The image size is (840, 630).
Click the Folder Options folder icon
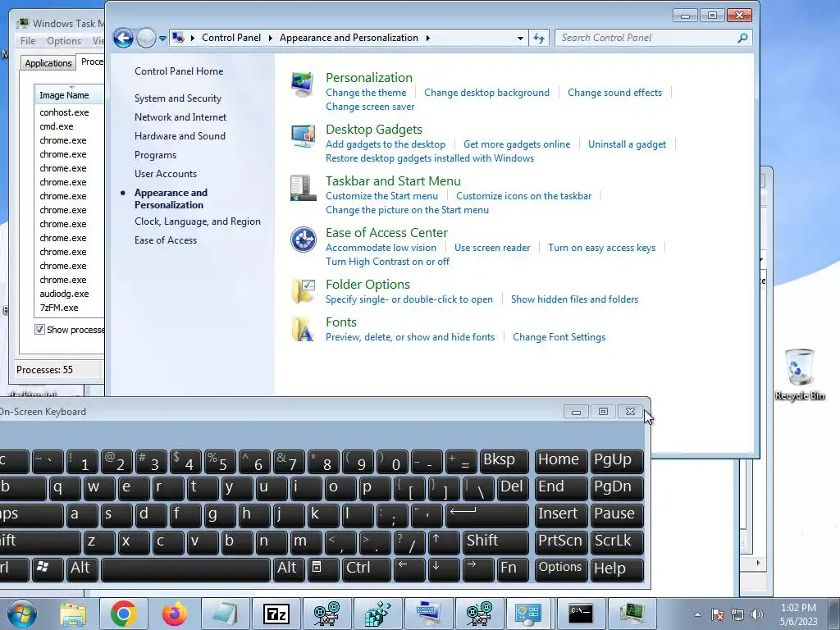pyautogui.click(x=304, y=291)
